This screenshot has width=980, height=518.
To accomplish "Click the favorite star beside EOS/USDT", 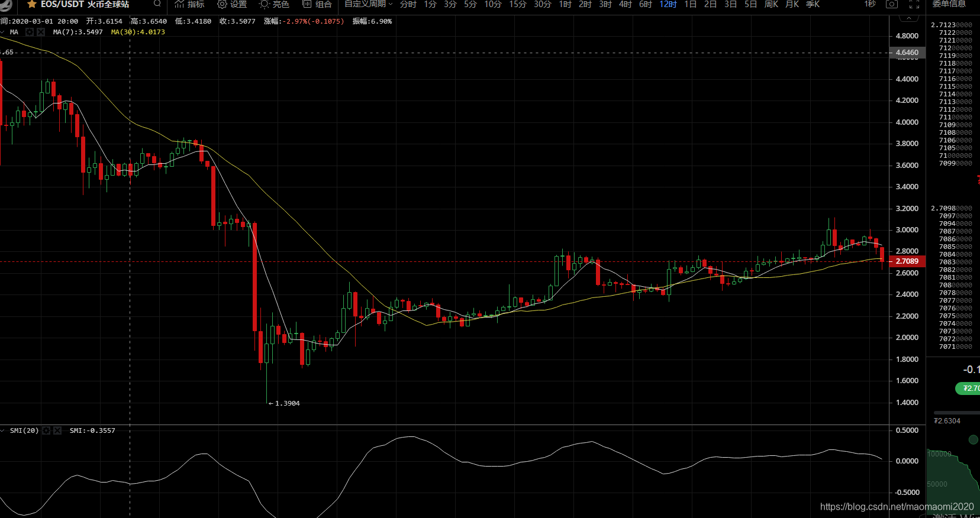I will [x=32, y=4].
